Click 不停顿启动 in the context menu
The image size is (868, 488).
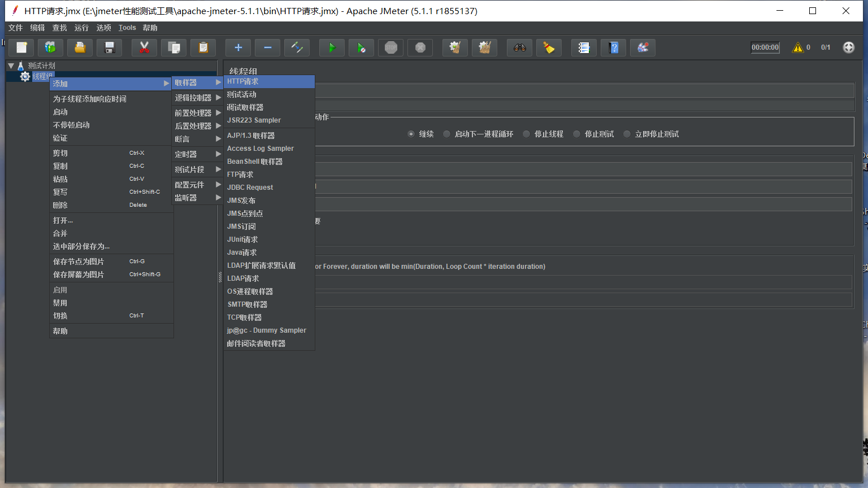click(x=111, y=125)
